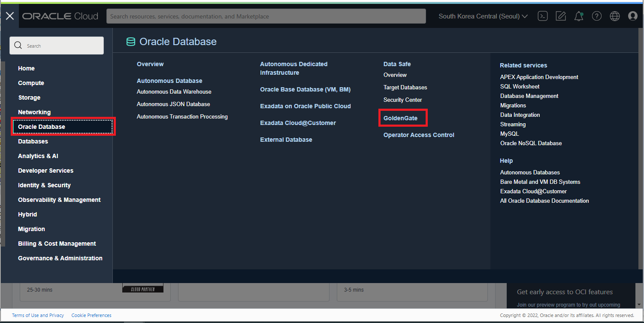Open Autonomous JSON Database

pos(173,104)
